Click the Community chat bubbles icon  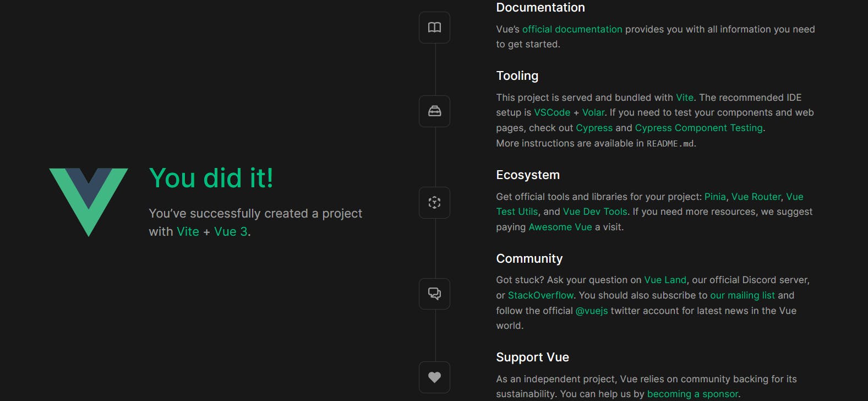434,294
